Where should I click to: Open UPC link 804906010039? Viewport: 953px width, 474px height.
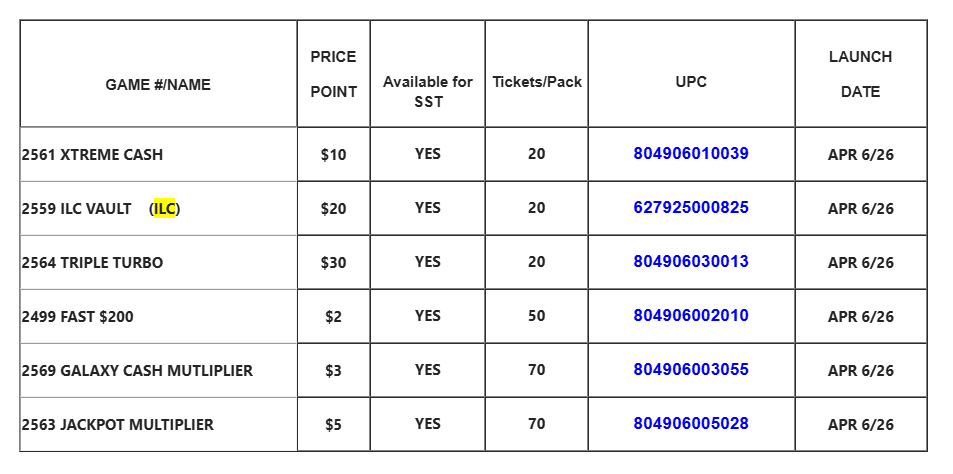pyautogui.click(x=691, y=154)
